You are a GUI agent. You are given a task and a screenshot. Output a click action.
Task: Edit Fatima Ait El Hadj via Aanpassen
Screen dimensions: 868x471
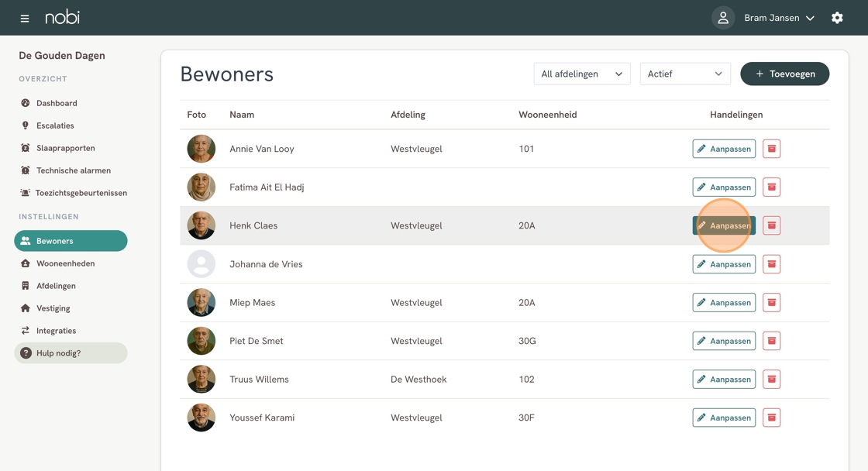pos(724,187)
